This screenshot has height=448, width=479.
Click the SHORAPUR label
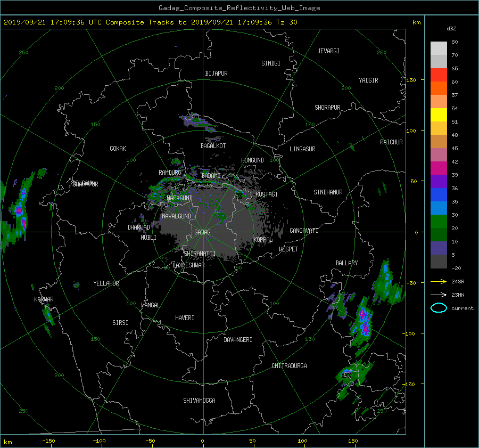coord(327,108)
